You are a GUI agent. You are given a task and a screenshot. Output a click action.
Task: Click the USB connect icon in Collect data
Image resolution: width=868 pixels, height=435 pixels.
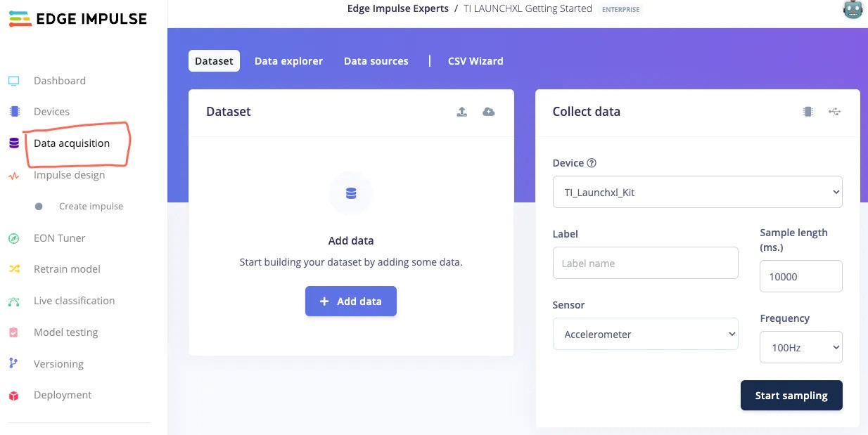click(x=835, y=112)
